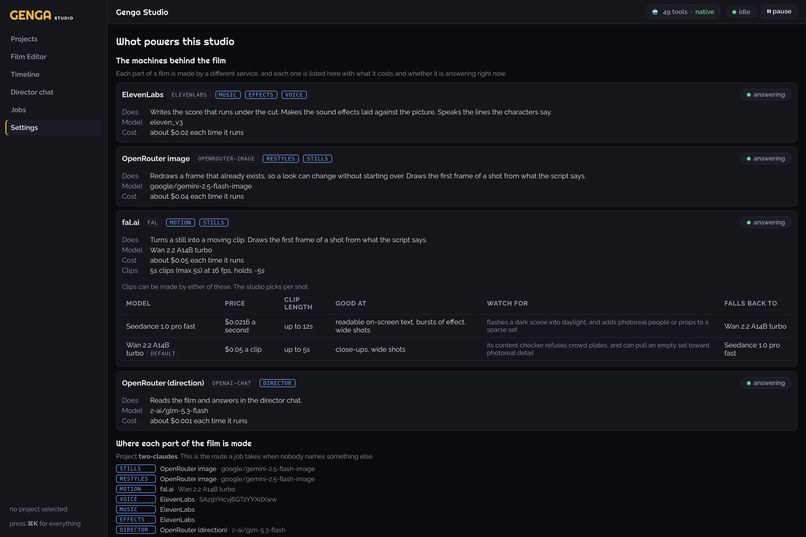The image size is (806, 537).
Task: Click the green "native" label
Action: click(x=704, y=12)
